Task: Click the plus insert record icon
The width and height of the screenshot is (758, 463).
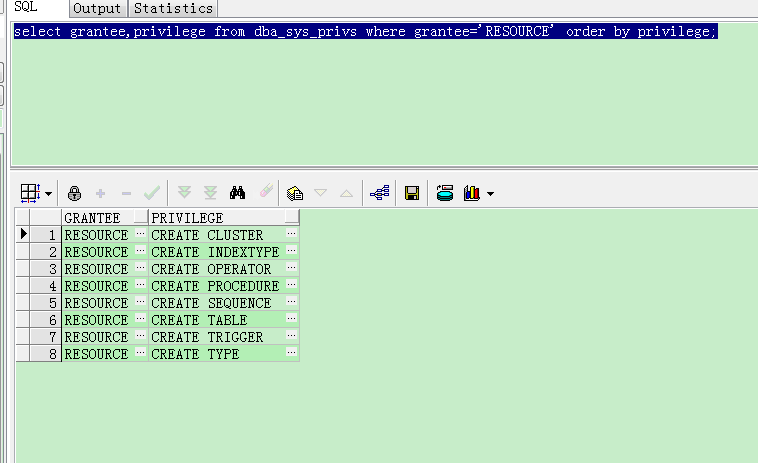Action: pos(100,194)
